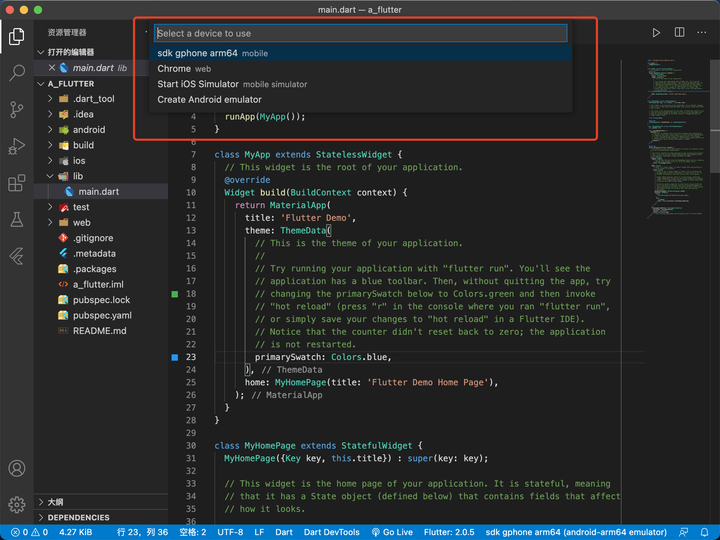Select main.dart file icon in lib folder
Screen dimensions: 720x540
click(x=69, y=191)
